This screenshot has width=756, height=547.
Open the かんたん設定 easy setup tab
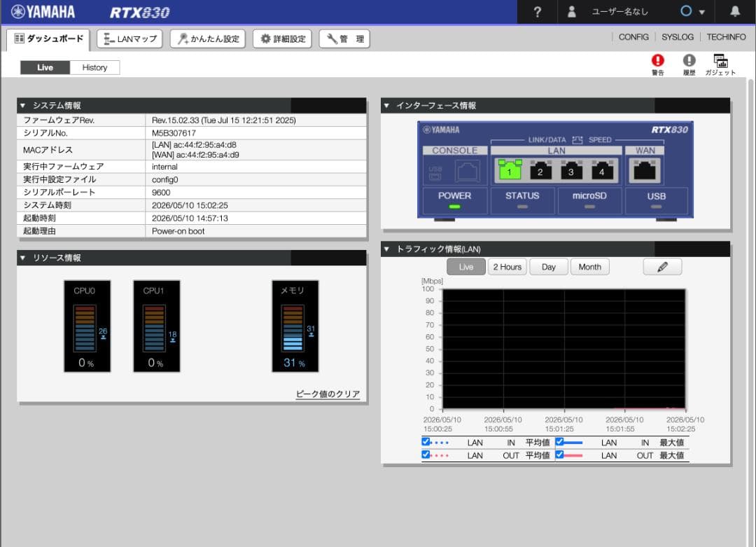pyautogui.click(x=208, y=39)
